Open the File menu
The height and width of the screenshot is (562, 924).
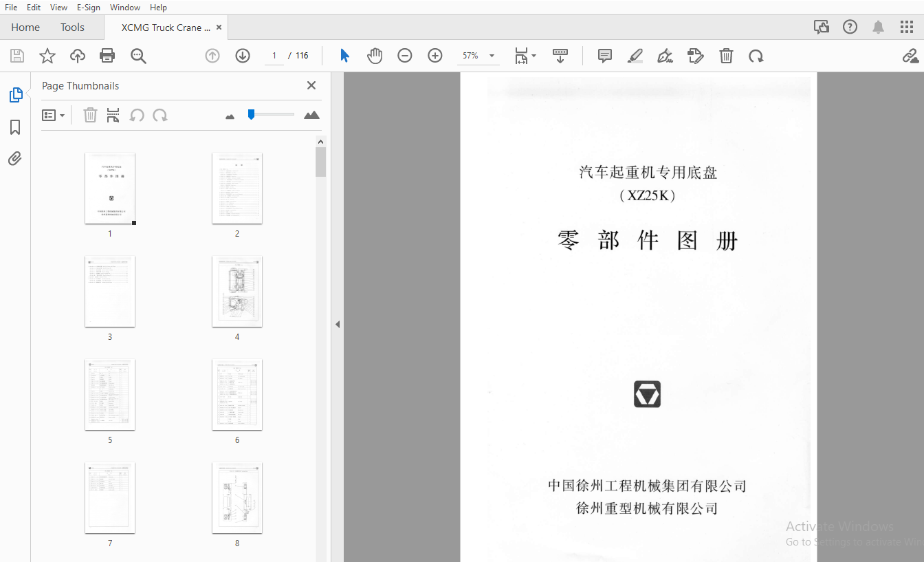[11, 7]
